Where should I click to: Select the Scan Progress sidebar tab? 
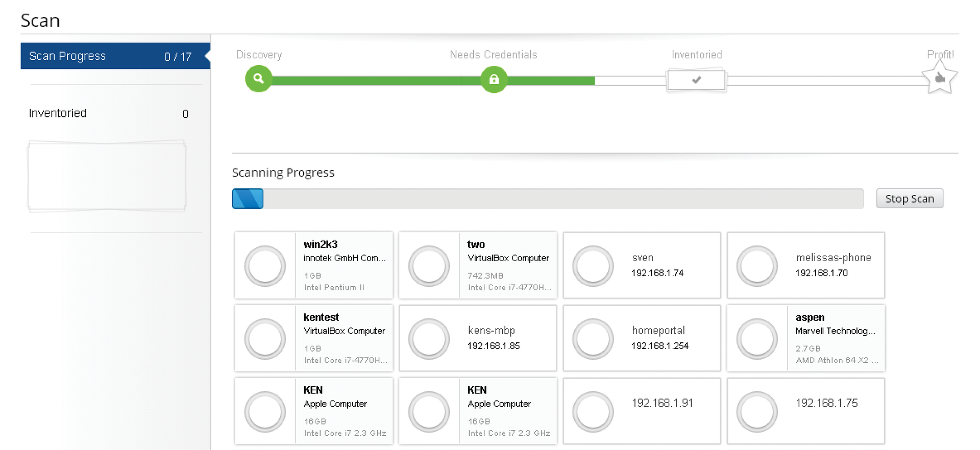[115, 56]
